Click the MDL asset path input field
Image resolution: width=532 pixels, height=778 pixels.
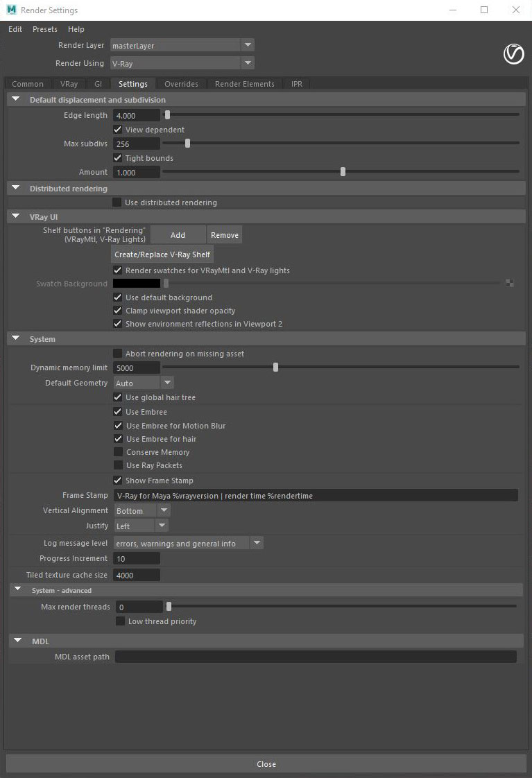[316, 657]
